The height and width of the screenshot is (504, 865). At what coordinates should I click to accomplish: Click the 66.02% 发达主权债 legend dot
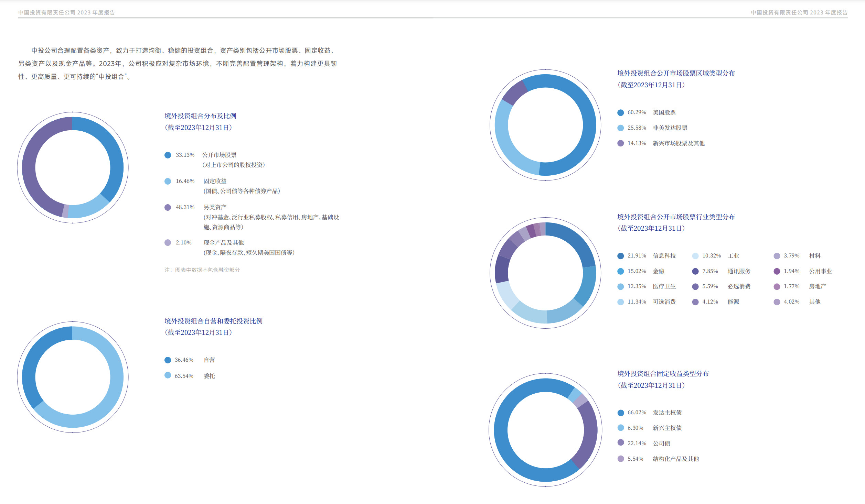click(620, 413)
